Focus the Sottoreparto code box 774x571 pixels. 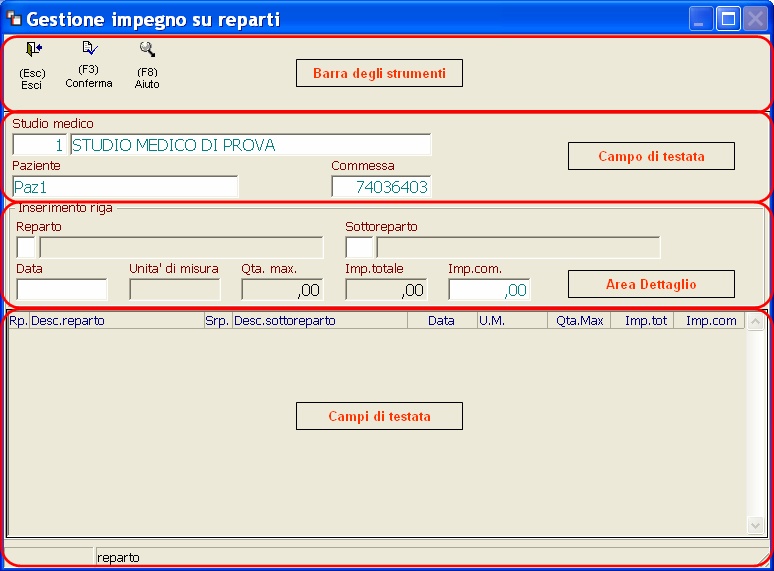359,247
